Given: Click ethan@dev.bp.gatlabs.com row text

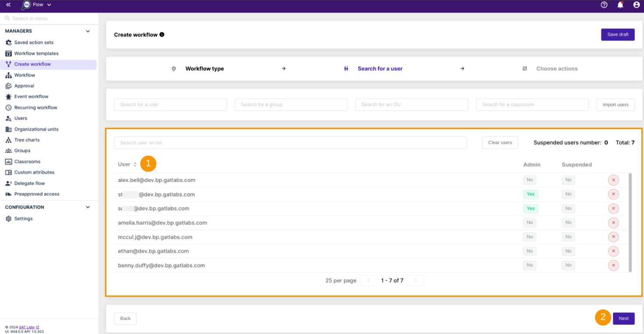Looking at the screenshot, I should coord(153,251).
